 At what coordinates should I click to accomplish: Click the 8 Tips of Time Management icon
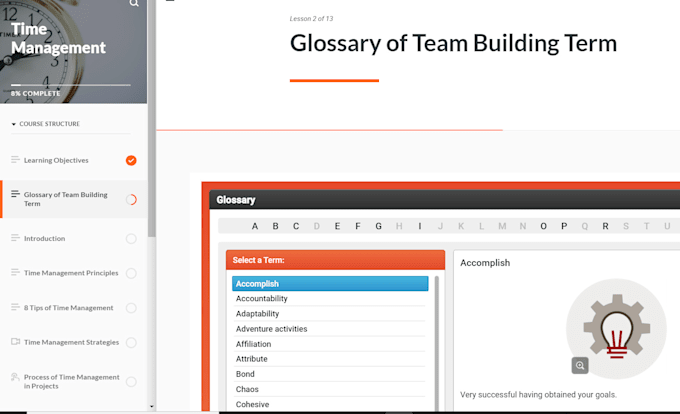pos(15,307)
